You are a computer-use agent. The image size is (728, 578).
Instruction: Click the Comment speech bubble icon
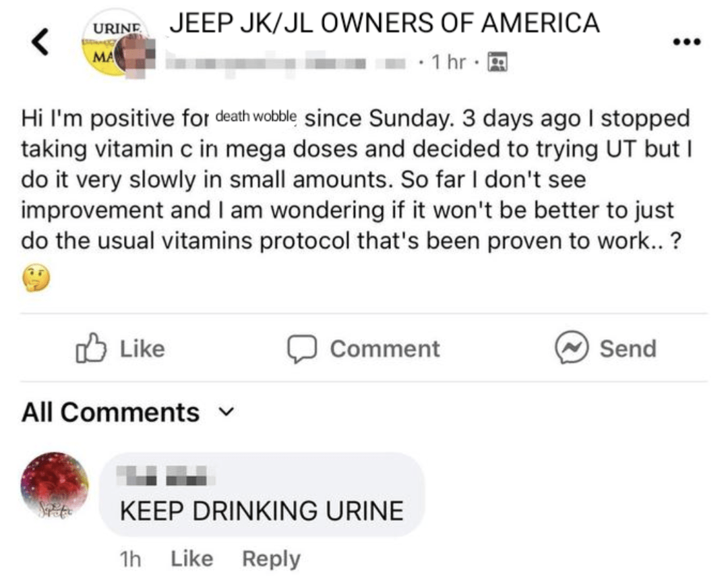coord(302,349)
